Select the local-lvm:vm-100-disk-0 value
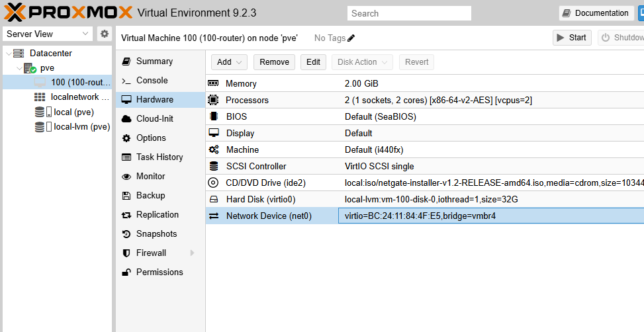Screen dimensions: 644x332 pyautogui.click(x=432, y=200)
